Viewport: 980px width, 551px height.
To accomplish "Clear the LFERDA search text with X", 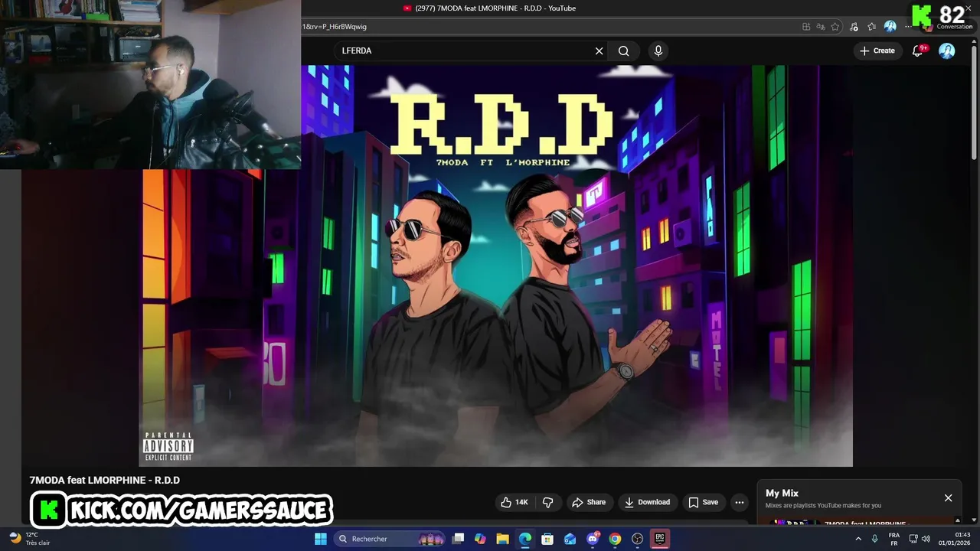I will click(599, 51).
